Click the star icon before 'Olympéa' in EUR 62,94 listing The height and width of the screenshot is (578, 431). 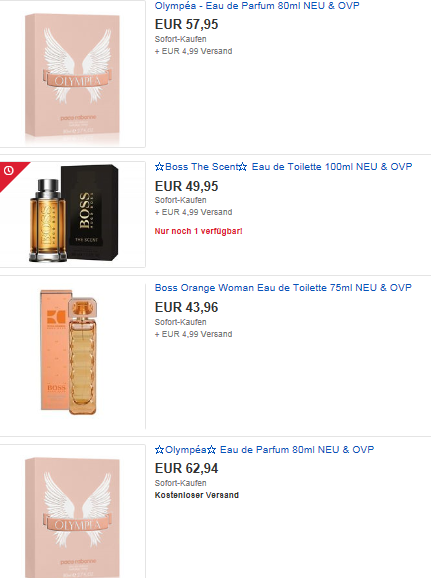click(159, 450)
